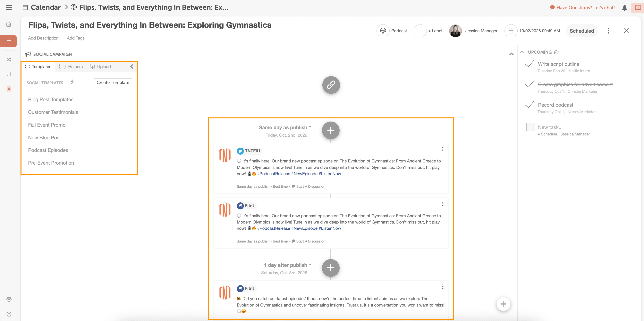Open 1 day after publish dropdown
This screenshot has height=321, width=644.
pos(287,265)
